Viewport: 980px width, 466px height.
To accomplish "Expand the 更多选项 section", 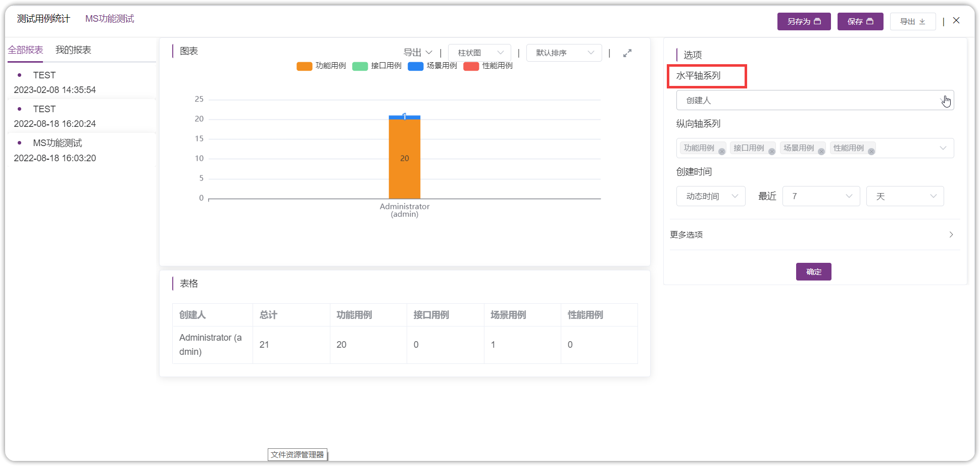I will click(x=815, y=235).
